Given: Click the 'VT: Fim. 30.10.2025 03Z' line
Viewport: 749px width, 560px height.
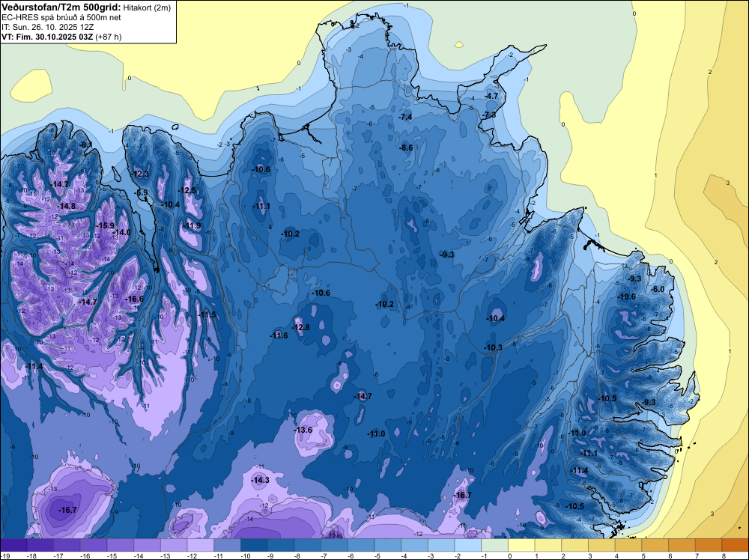Looking at the screenshot, I should 47,37.
